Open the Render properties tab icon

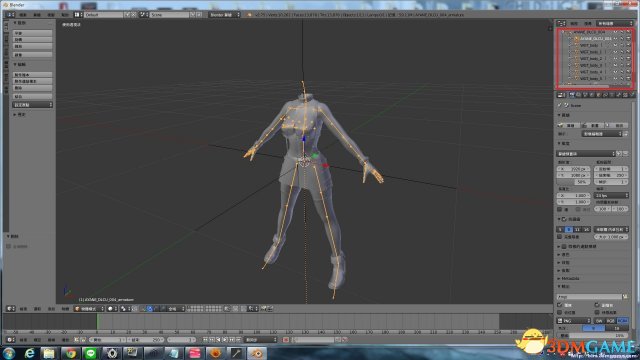pyautogui.click(x=572, y=95)
